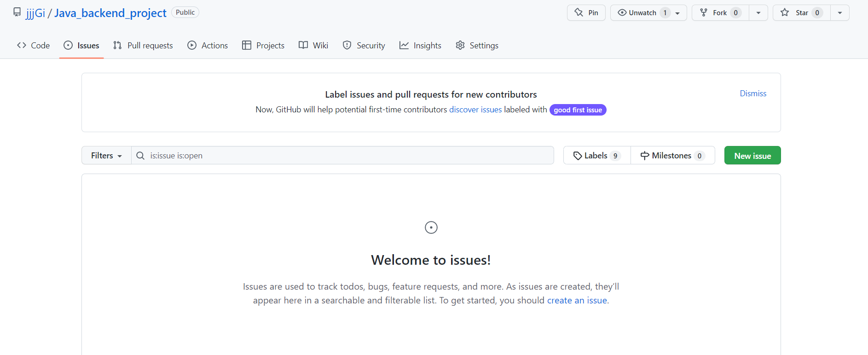Open the Labels list button
The width and height of the screenshot is (868, 355).
pos(597,156)
